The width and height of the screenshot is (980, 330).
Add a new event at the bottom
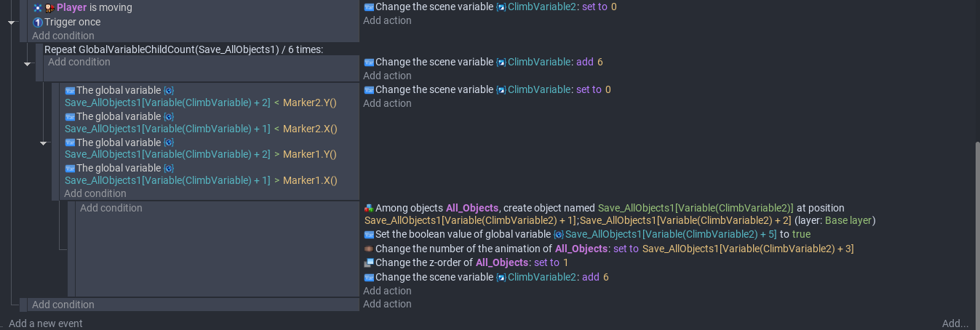pyautogui.click(x=46, y=323)
